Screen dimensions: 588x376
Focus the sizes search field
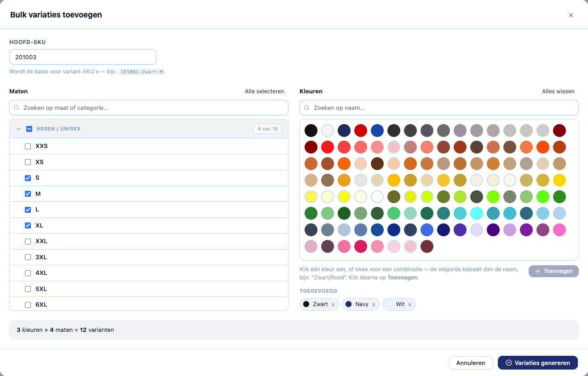tap(149, 108)
